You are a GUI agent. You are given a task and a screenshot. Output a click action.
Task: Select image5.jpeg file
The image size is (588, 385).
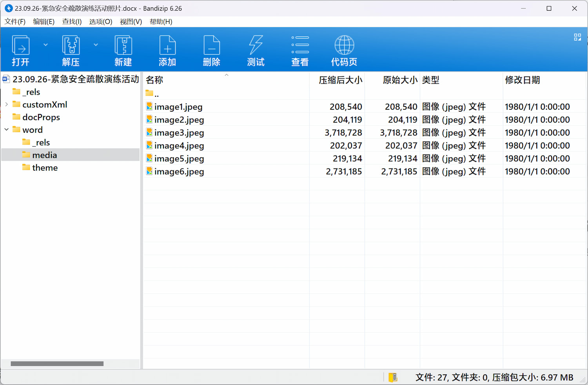point(179,158)
